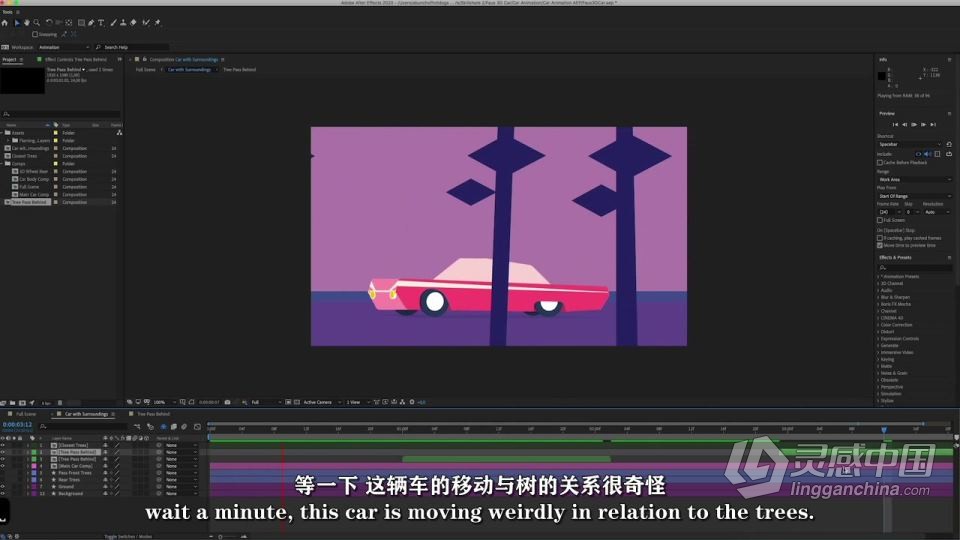Uncheck Move time to preview time
Viewport: 960px width, 540px height.
click(x=880, y=246)
